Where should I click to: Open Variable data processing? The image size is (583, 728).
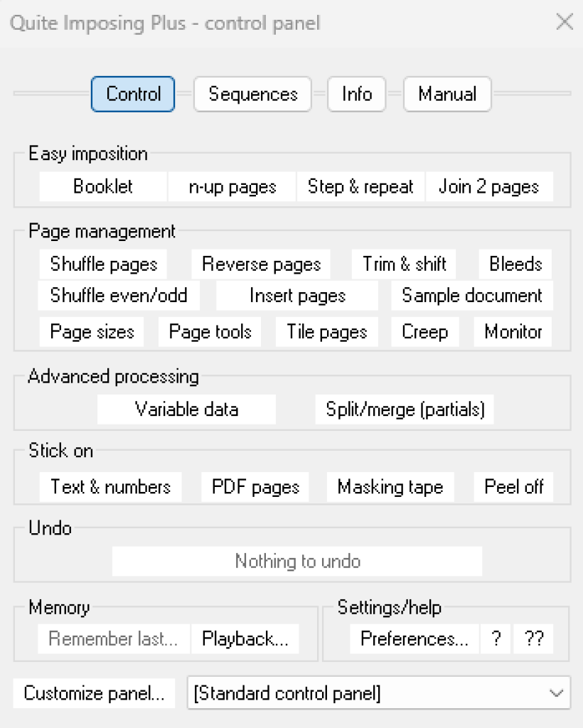click(x=186, y=409)
